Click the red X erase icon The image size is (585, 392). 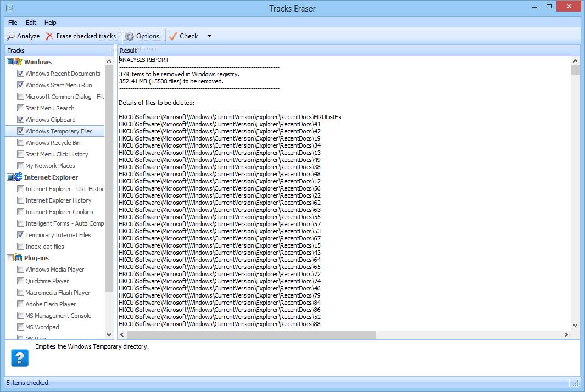click(x=49, y=36)
